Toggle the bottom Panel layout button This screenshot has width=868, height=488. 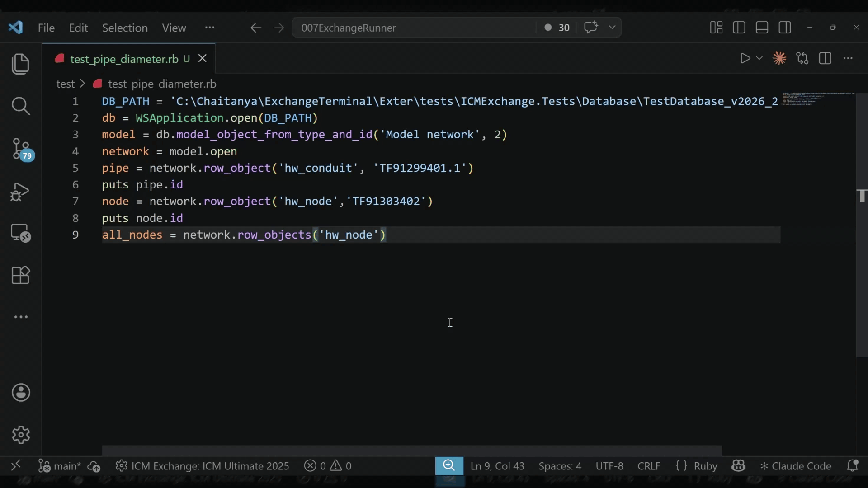coord(762,28)
